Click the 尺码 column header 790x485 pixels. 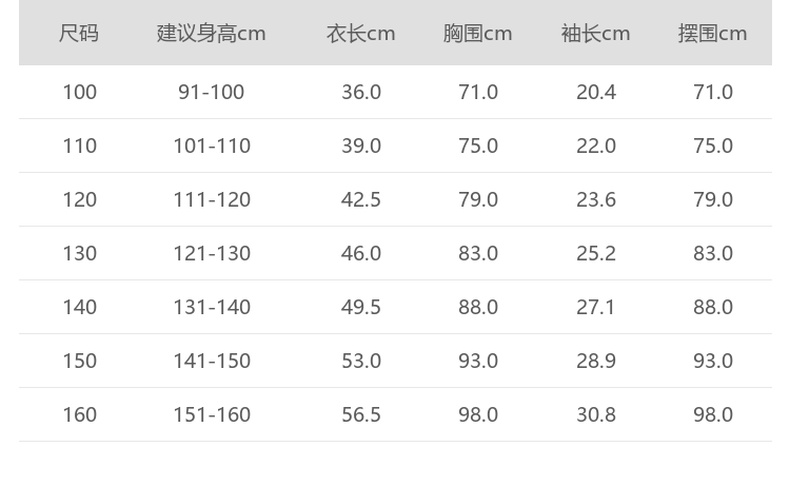coord(79,34)
